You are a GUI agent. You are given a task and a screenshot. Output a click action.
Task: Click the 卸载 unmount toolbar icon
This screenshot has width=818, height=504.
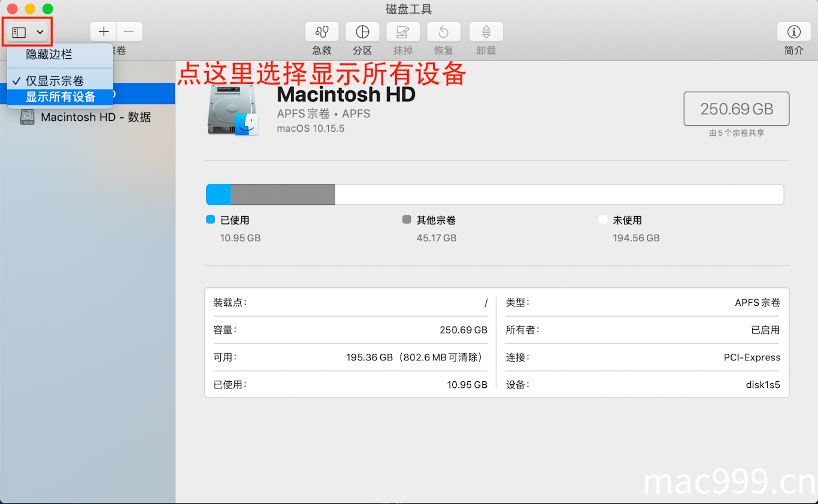pos(486,32)
